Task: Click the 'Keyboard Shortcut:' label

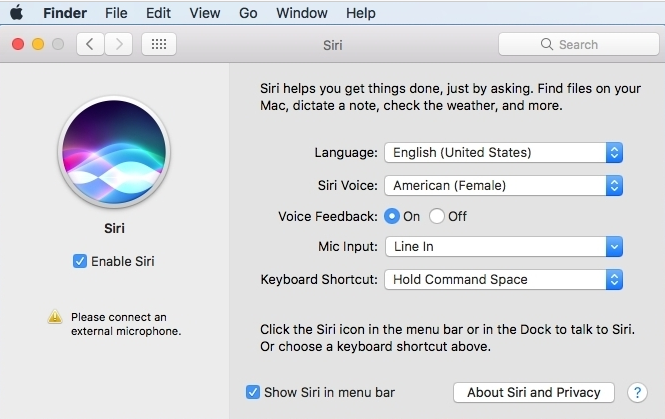Action: coord(319,279)
